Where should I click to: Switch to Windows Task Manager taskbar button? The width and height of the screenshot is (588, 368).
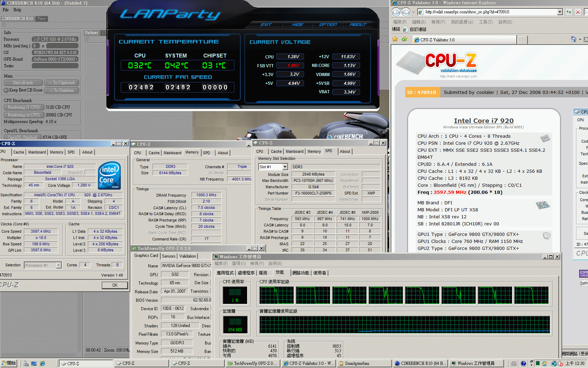476,363
